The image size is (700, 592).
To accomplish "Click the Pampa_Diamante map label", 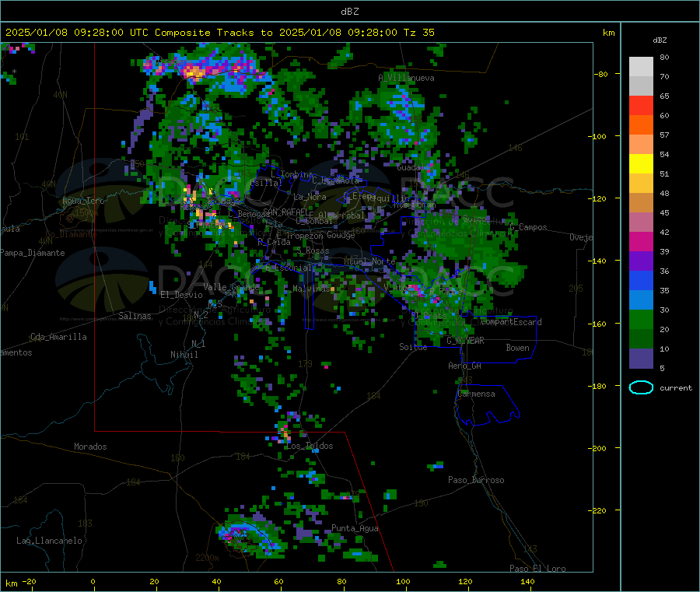I will pyautogui.click(x=32, y=253).
